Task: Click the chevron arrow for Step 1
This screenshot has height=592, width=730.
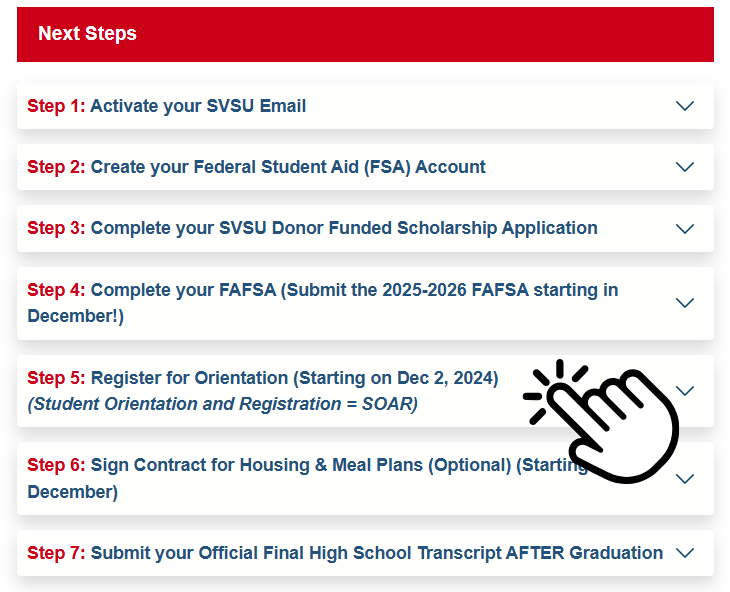Action: 685,106
